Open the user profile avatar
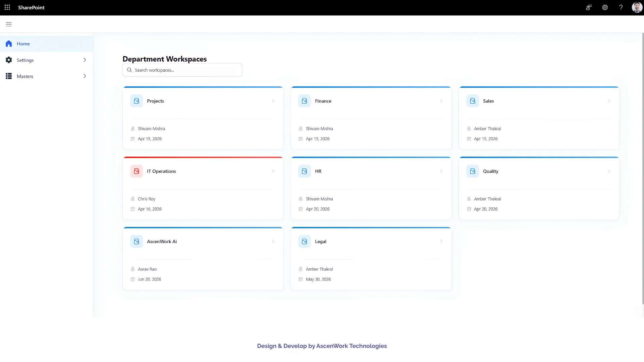 pyautogui.click(x=637, y=7)
